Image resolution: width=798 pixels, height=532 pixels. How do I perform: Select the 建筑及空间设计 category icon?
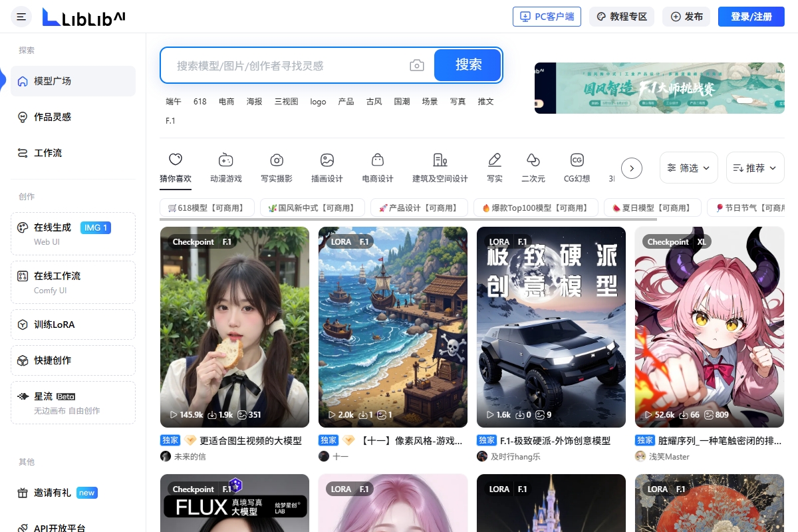click(440, 160)
